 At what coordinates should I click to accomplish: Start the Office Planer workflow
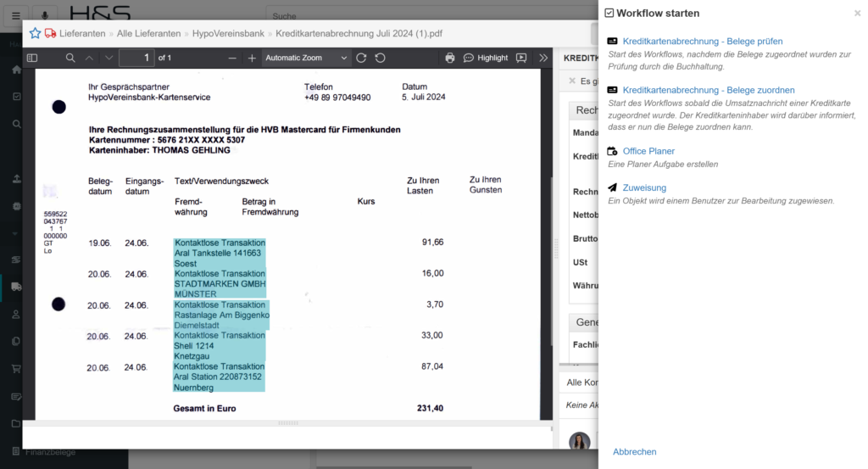coord(648,151)
